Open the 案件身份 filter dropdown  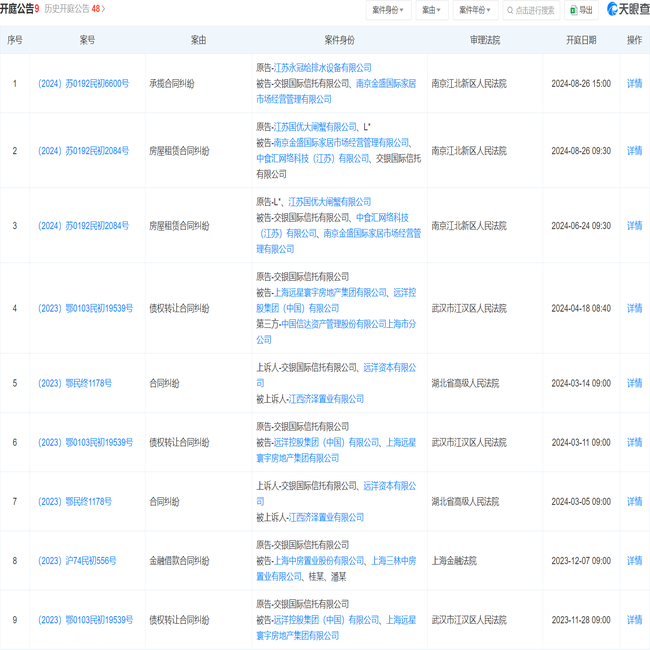tap(388, 10)
